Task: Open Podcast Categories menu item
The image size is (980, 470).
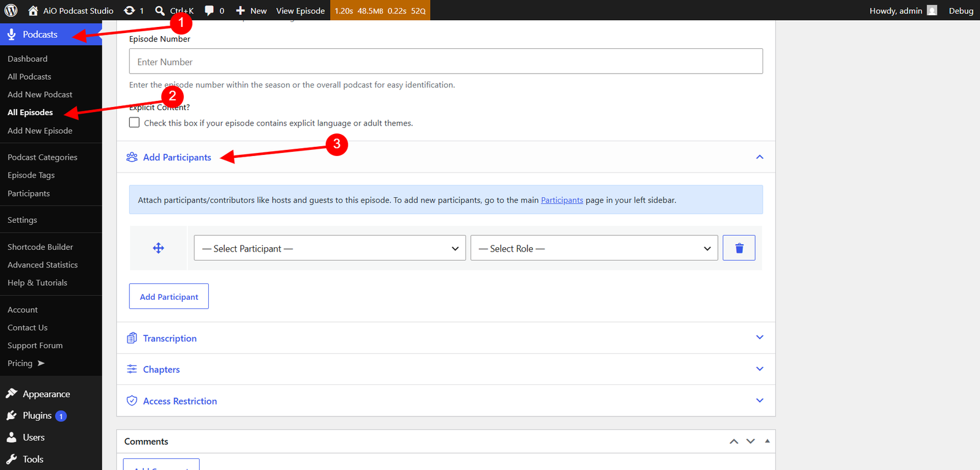Action: click(42, 157)
